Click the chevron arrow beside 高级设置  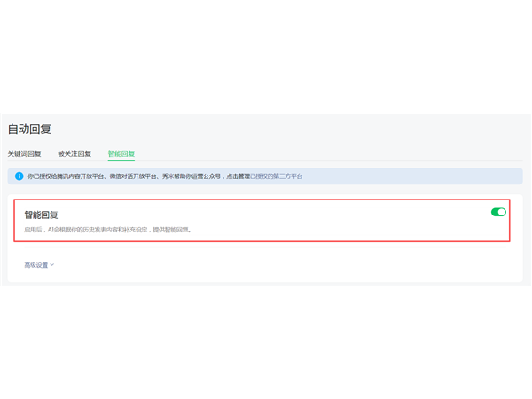[52, 264]
